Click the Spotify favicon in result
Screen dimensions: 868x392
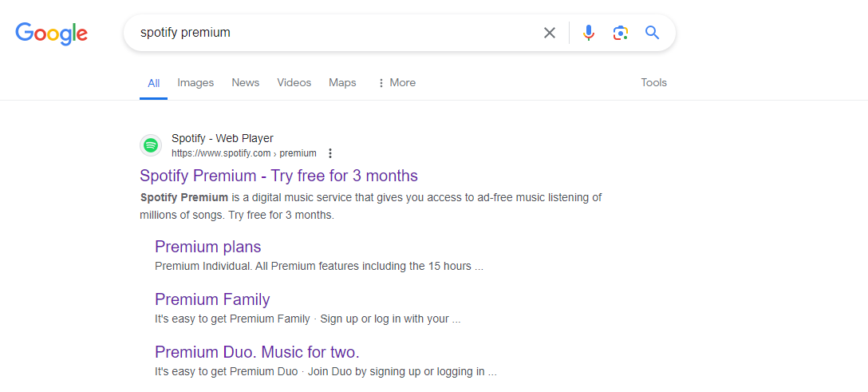tap(151, 145)
